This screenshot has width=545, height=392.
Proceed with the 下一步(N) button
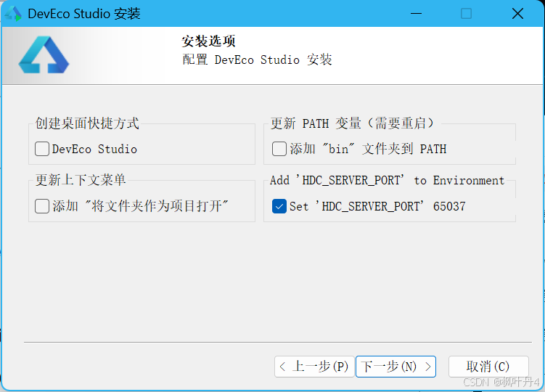click(396, 367)
